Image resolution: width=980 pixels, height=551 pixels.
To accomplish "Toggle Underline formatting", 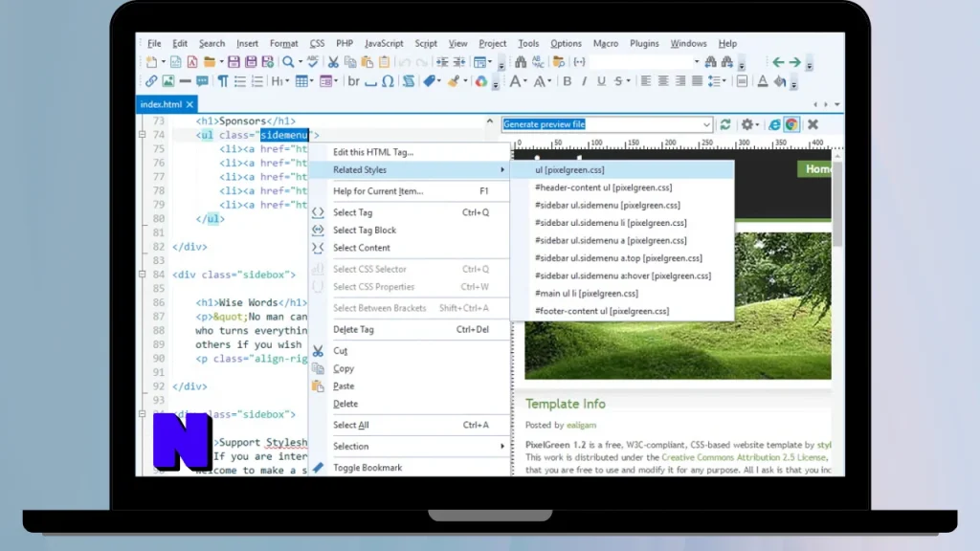I will 601,81.
